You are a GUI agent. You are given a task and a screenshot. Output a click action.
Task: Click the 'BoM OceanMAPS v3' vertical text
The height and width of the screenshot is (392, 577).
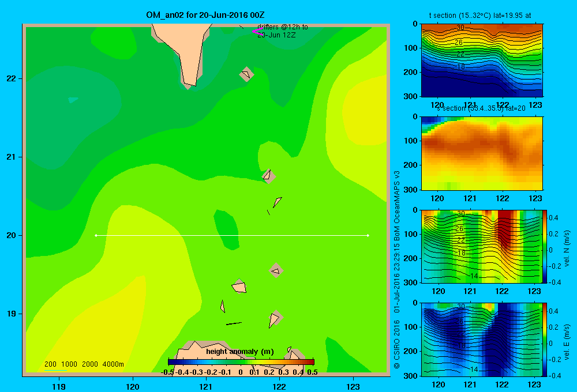[397, 206]
